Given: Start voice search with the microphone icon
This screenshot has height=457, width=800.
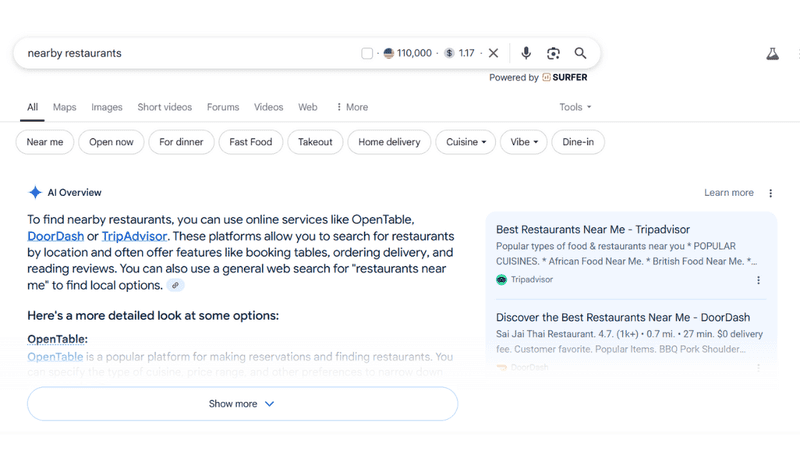Looking at the screenshot, I should pyautogui.click(x=526, y=53).
